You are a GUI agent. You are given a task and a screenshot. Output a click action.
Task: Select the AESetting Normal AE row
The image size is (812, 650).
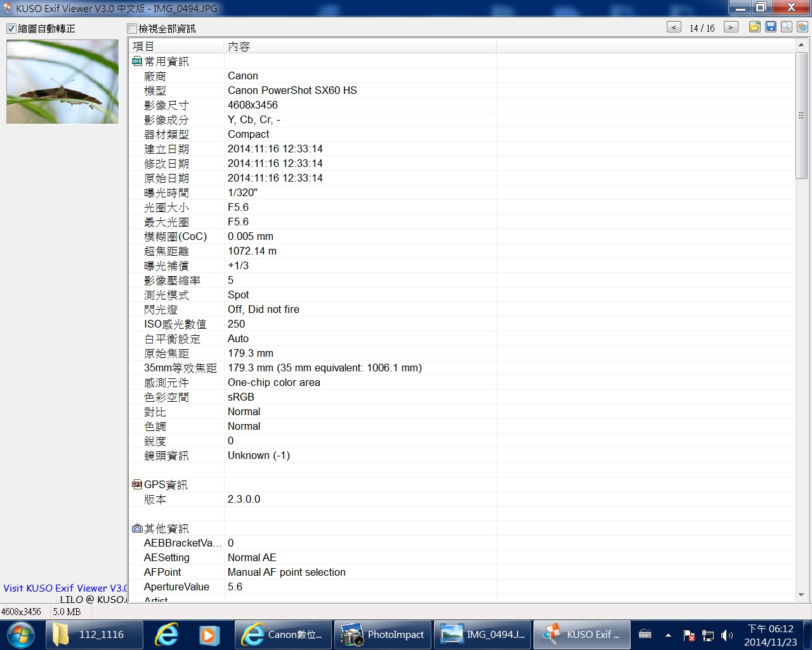tap(462, 557)
